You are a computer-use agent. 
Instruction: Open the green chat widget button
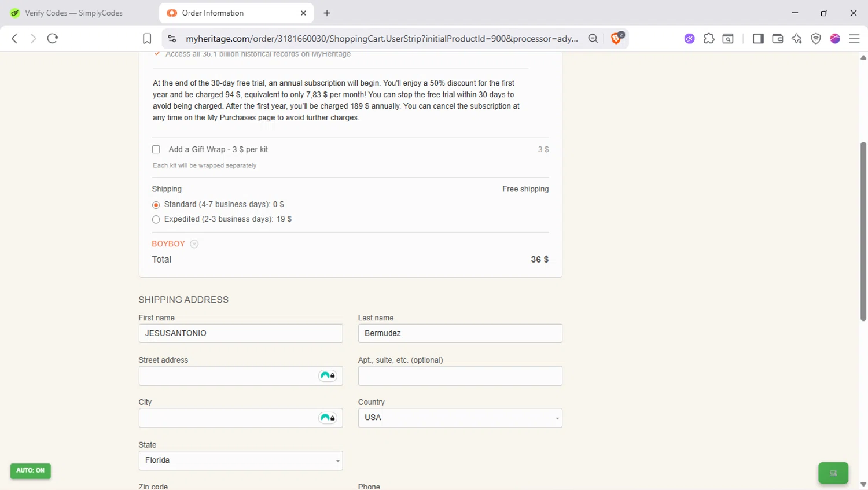point(833,473)
